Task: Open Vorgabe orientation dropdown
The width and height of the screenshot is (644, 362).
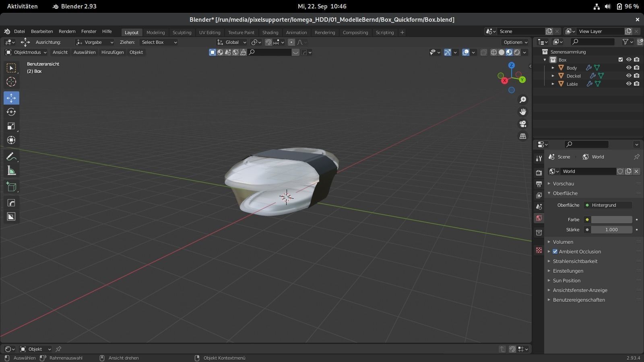Action: 95,42
